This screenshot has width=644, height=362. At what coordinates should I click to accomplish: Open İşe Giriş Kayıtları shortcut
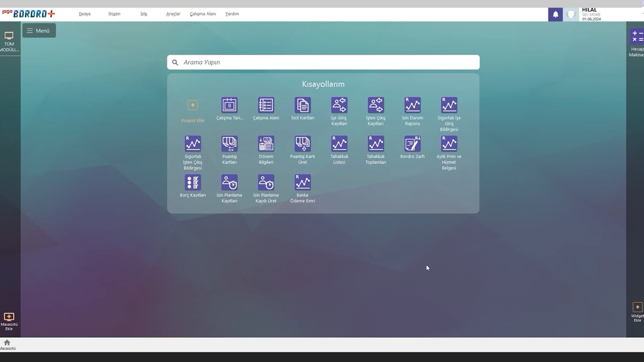pos(339,111)
